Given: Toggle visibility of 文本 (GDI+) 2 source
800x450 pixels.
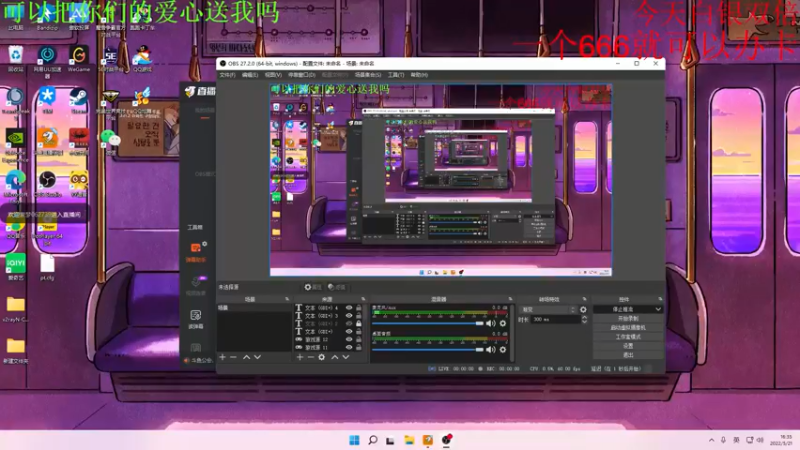Looking at the screenshot, I should (x=349, y=323).
